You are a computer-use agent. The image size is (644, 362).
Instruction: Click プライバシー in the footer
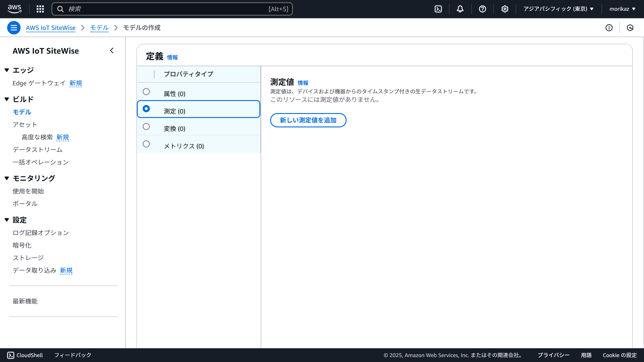click(x=553, y=355)
